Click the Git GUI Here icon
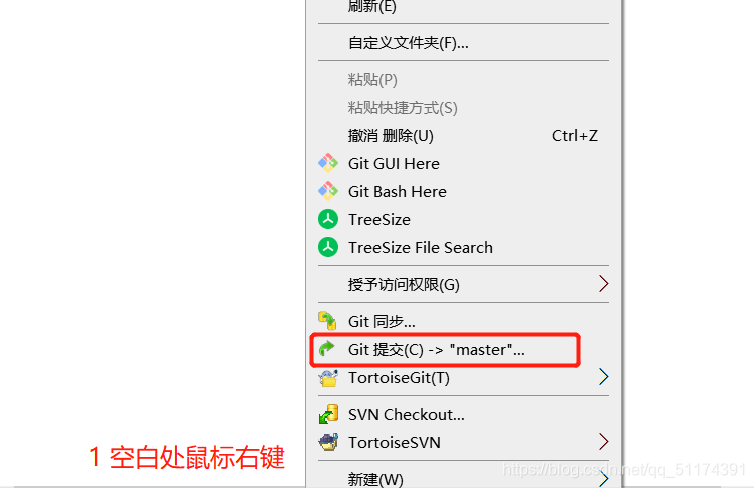This screenshot has width=754, height=488. [328, 163]
